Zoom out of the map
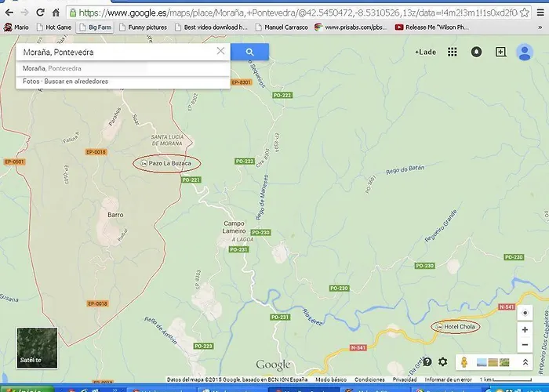This screenshot has height=392, width=549. point(525,346)
